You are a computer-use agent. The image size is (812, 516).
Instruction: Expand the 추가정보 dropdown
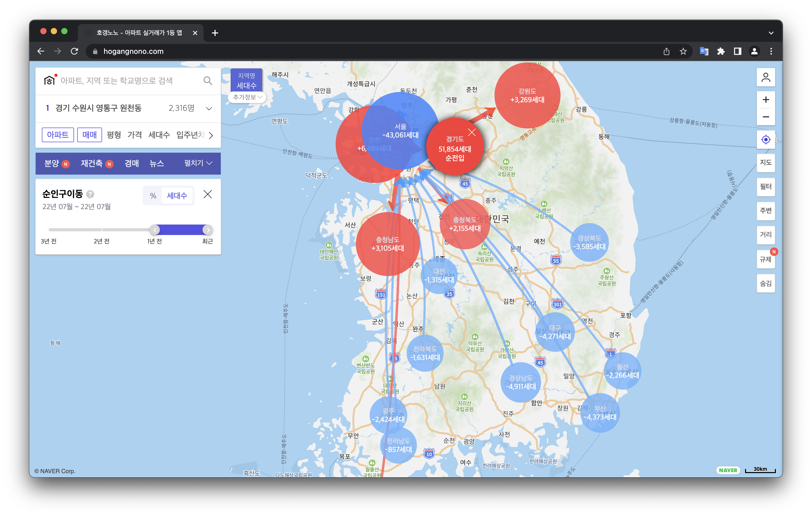pos(247,97)
